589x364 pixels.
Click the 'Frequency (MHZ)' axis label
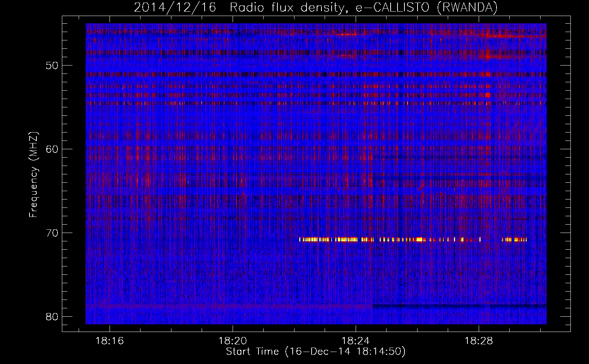33,175
